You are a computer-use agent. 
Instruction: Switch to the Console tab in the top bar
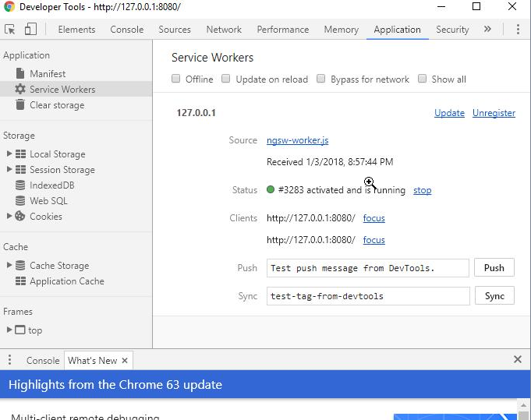(x=127, y=30)
